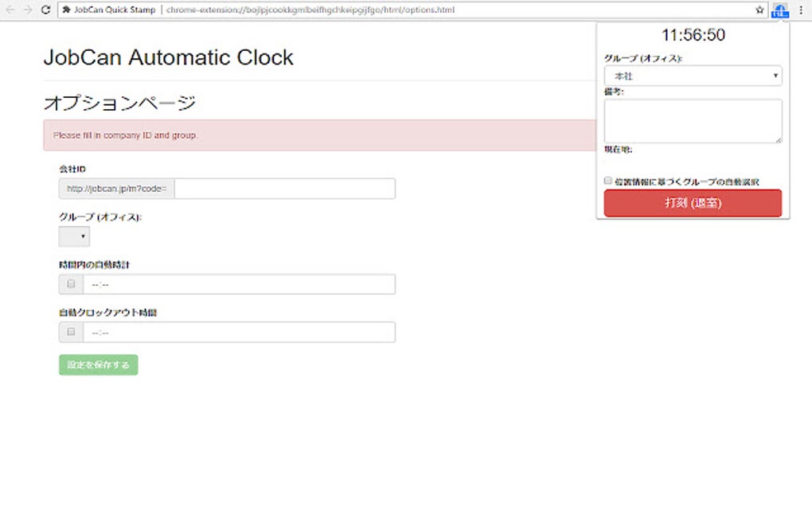Open the Chrome three-dot menu
Image resolution: width=812 pixels, height=508 pixels.
click(800, 10)
